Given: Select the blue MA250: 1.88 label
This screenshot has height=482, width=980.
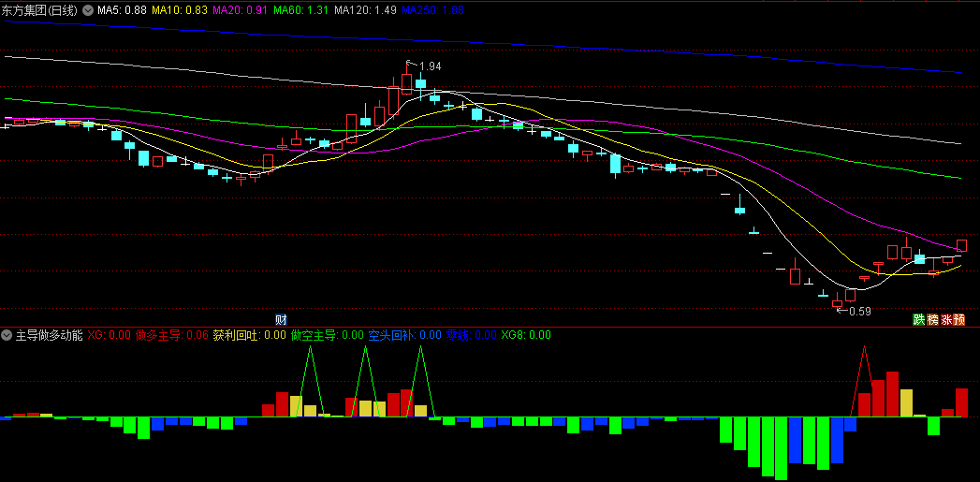Looking at the screenshot, I should coord(432,10).
